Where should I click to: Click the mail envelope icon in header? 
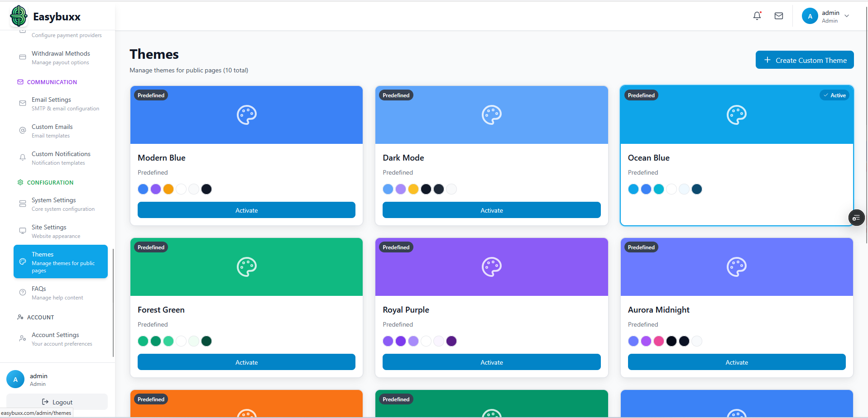coord(778,16)
